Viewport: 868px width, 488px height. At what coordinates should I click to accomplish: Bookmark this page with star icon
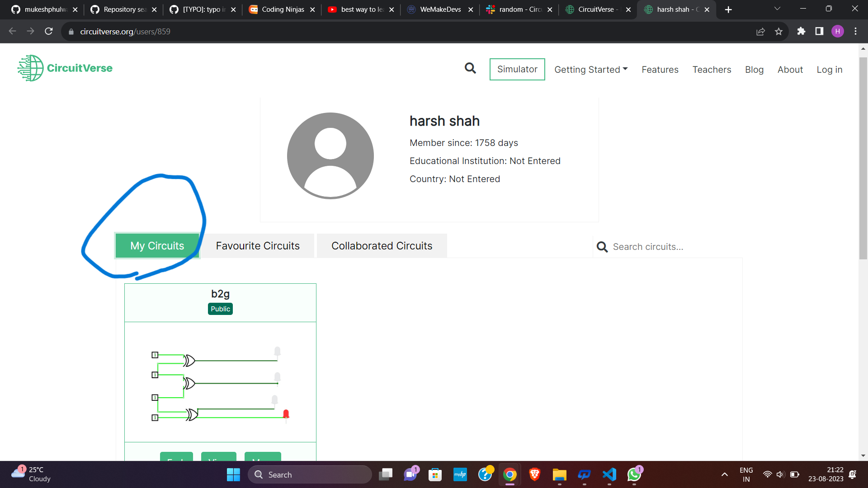[778, 32]
